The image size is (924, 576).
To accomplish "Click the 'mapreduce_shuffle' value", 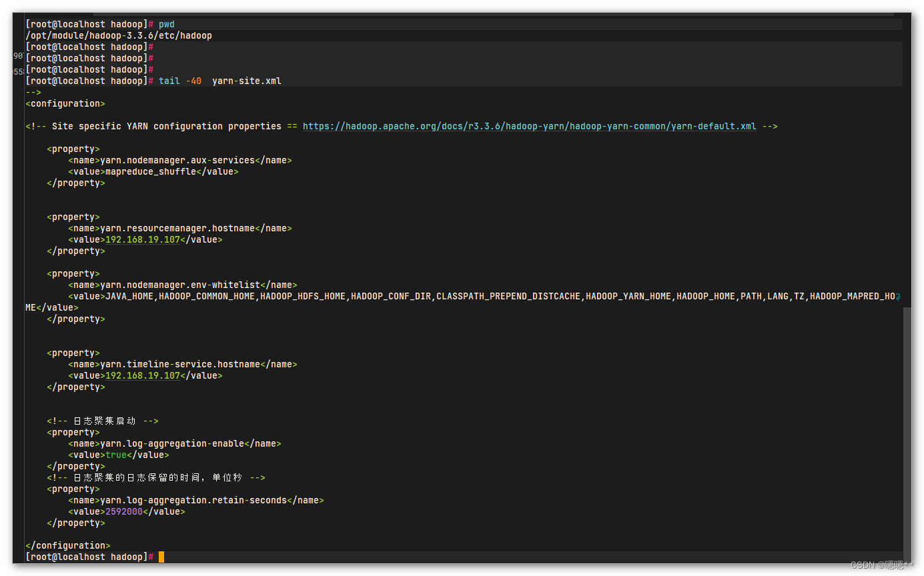I will tap(151, 171).
